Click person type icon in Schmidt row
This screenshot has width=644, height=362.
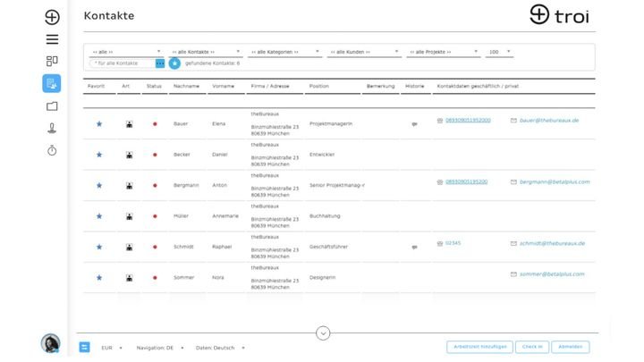(130, 247)
